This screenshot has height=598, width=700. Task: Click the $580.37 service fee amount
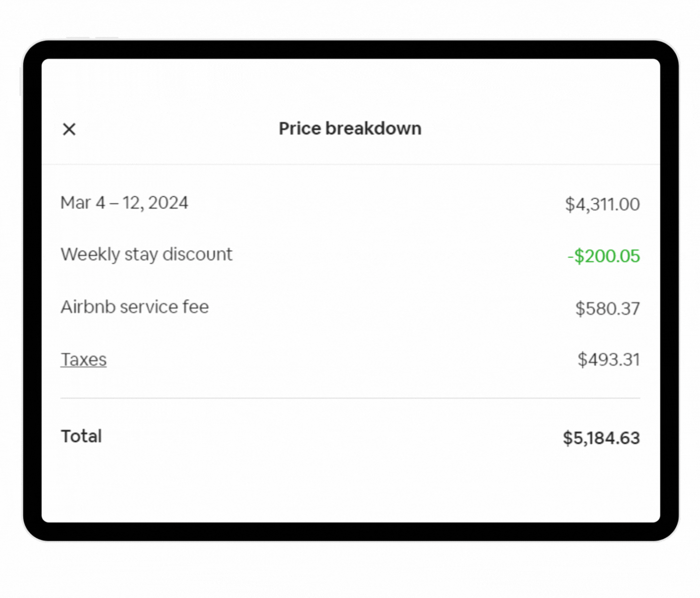tap(607, 308)
